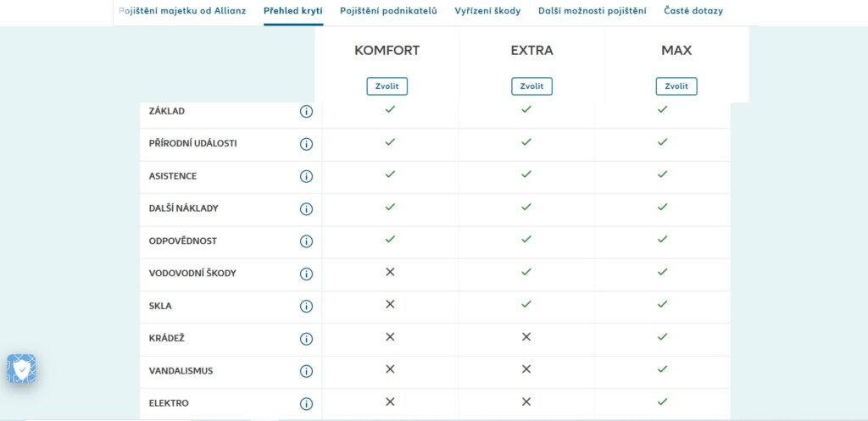View info about SKLA coverage
This screenshot has width=868, height=421.
pos(306,307)
